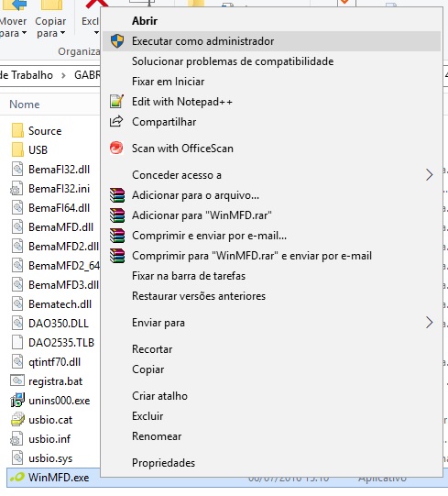
Task: Select the BemaMFD2_64 file name
Action: point(64,266)
